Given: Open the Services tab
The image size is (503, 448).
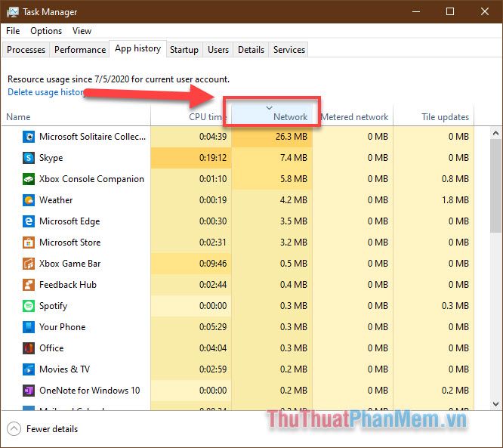Looking at the screenshot, I should 289,50.
